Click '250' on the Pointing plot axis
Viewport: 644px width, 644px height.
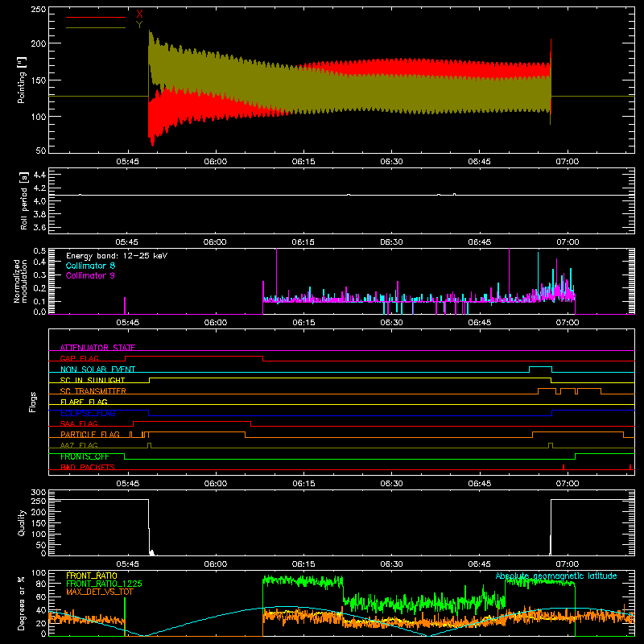click(x=39, y=10)
